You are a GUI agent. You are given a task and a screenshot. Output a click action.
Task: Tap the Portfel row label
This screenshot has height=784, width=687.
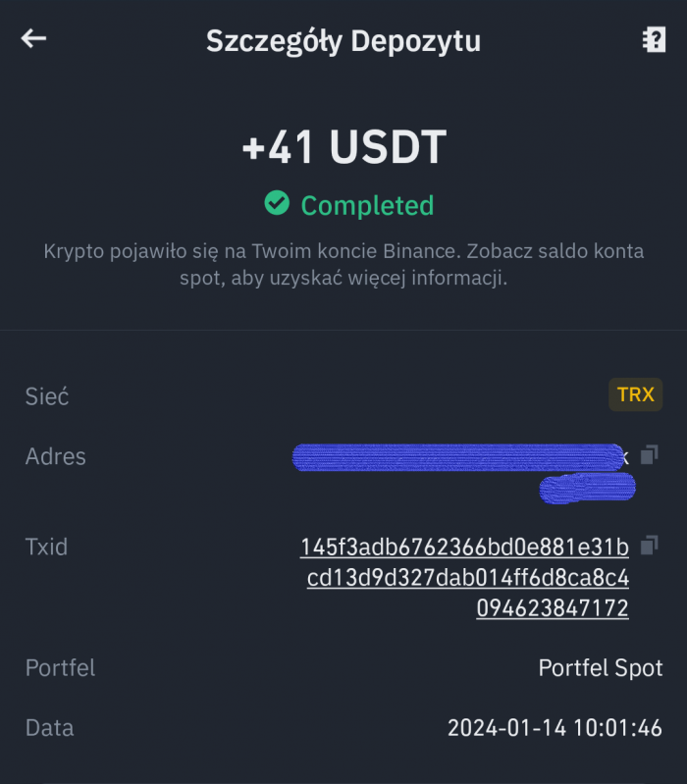[60, 668]
